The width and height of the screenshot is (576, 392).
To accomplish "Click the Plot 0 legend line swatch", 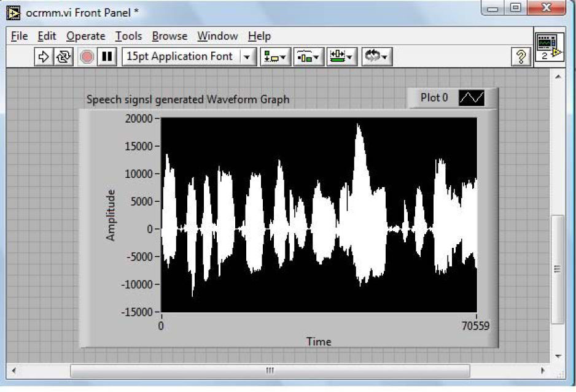I will pyautogui.click(x=472, y=98).
